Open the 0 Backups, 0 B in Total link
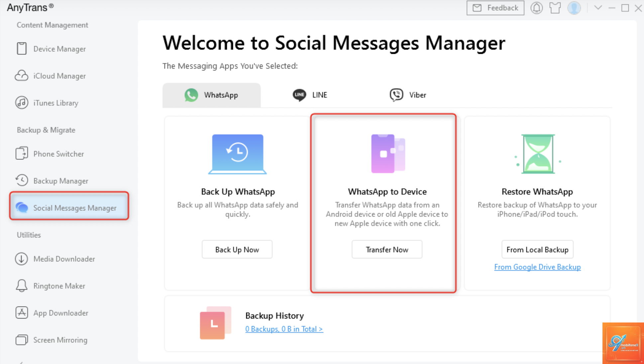 point(284,328)
